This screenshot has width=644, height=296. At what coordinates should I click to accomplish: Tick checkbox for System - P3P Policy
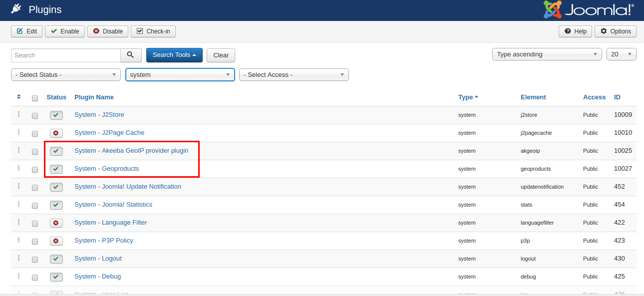(x=35, y=242)
